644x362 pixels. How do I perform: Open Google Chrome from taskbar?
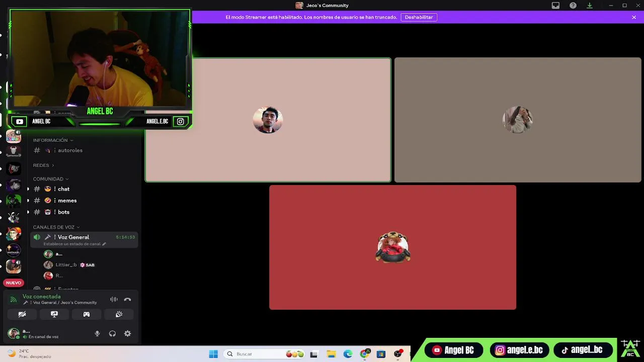click(x=364, y=354)
